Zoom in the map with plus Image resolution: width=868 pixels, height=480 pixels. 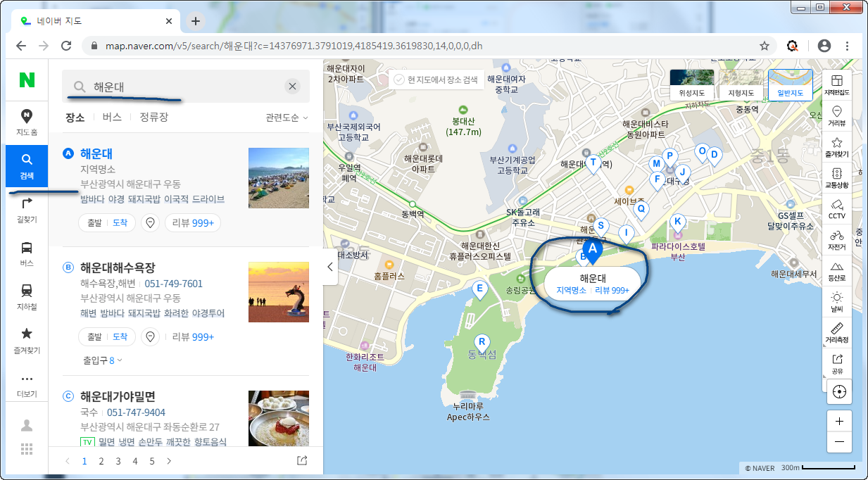pos(838,421)
